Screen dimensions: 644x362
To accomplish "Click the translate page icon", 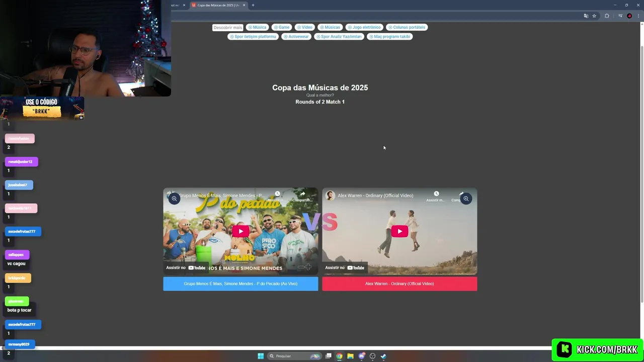I will [x=586, y=16].
